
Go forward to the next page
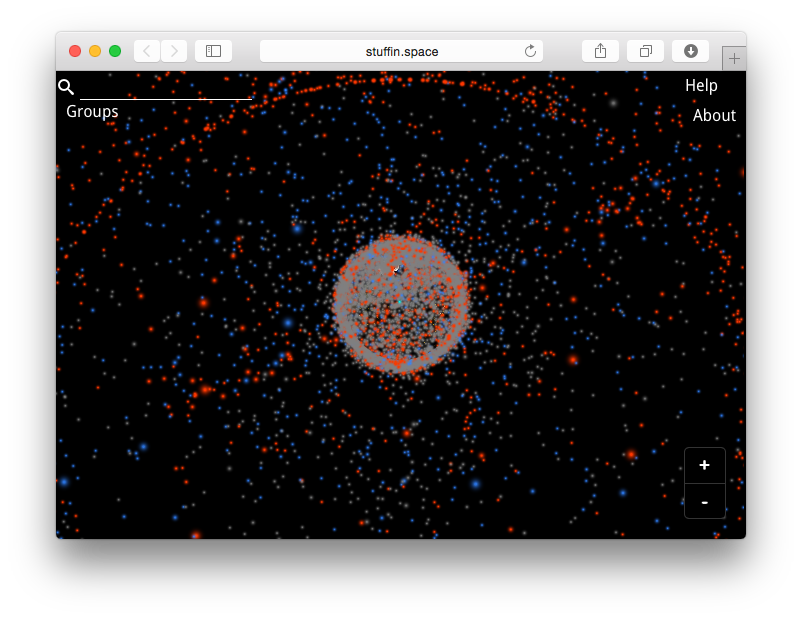pos(174,51)
